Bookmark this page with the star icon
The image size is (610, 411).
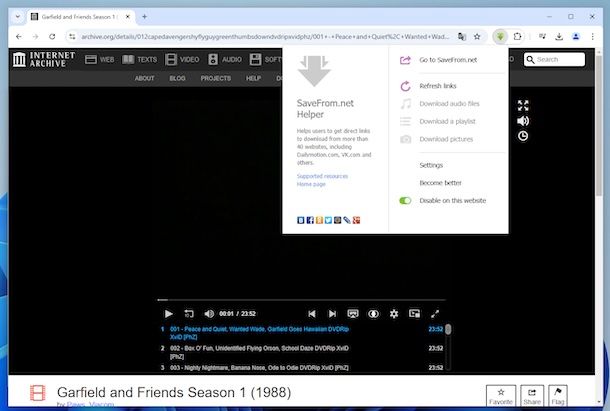[477, 37]
